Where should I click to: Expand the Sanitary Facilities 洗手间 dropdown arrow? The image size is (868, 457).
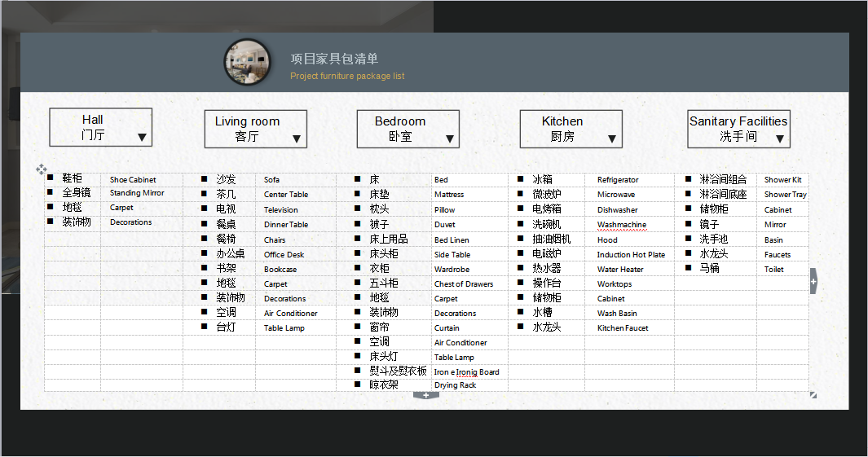(780, 139)
